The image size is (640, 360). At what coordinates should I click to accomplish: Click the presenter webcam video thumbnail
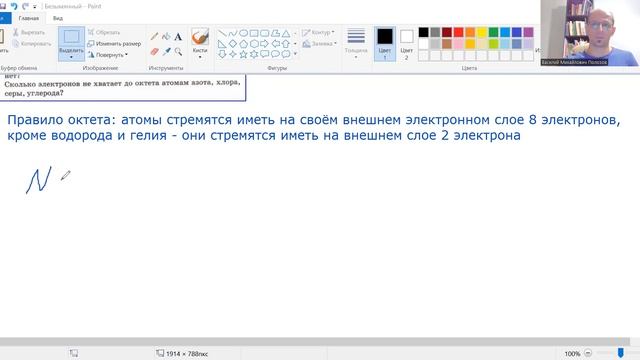(x=590, y=33)
